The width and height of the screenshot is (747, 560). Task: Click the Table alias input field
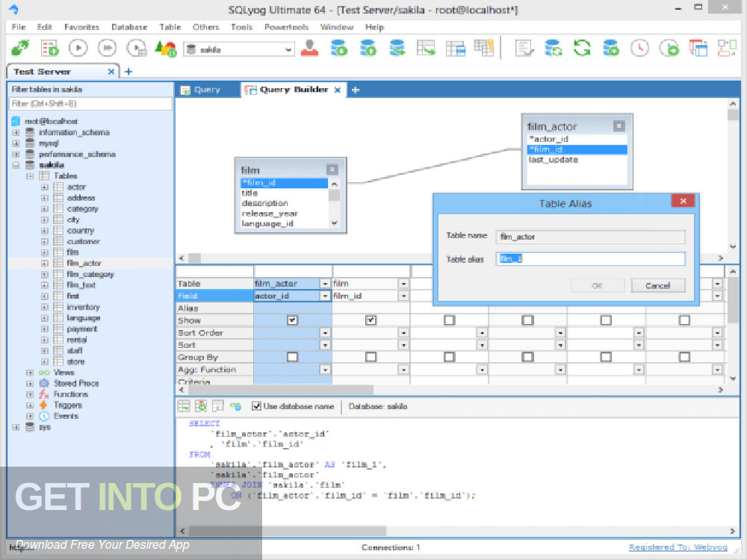click(590, 258)
